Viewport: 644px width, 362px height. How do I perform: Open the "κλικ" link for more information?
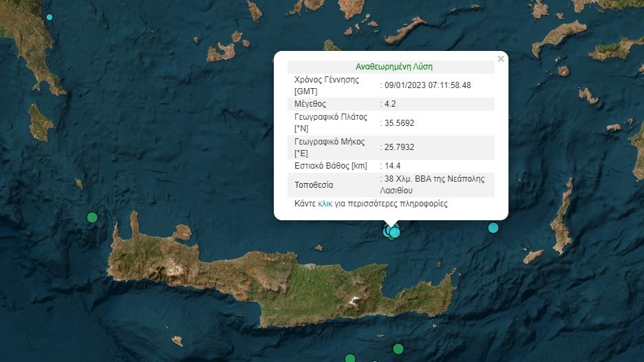point(325,204)
